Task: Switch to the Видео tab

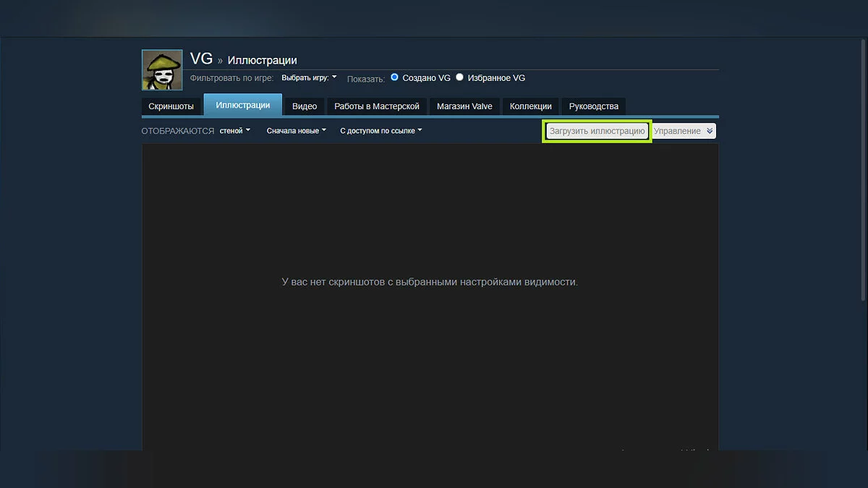Action: (305, 106)
